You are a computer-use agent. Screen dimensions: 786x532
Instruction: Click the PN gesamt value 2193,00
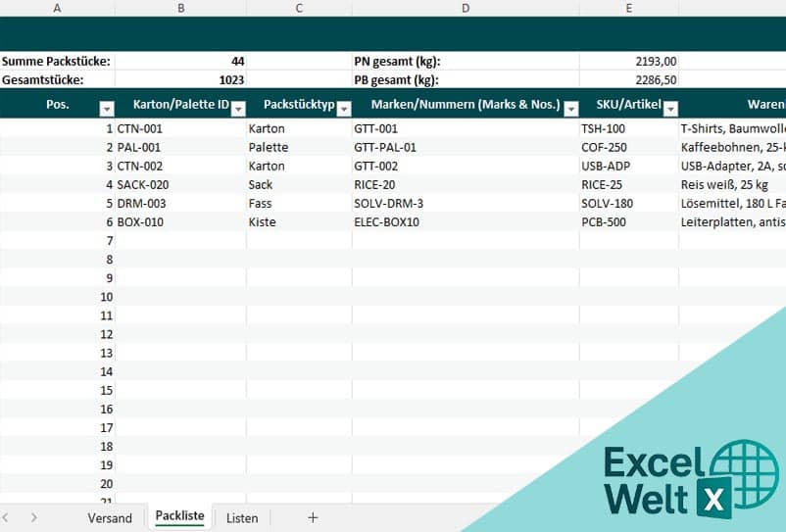tap(628, 61)
